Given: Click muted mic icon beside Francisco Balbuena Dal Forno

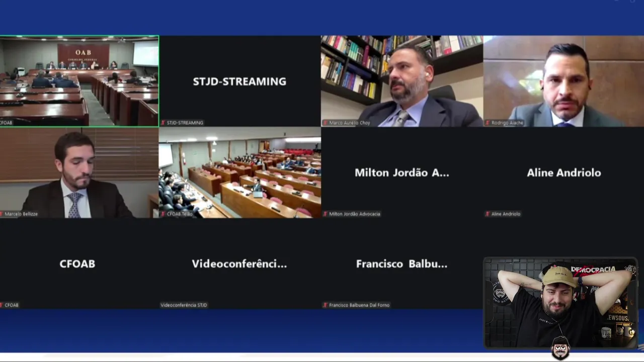Looking at the screenshot, I should tap(326, 305).
